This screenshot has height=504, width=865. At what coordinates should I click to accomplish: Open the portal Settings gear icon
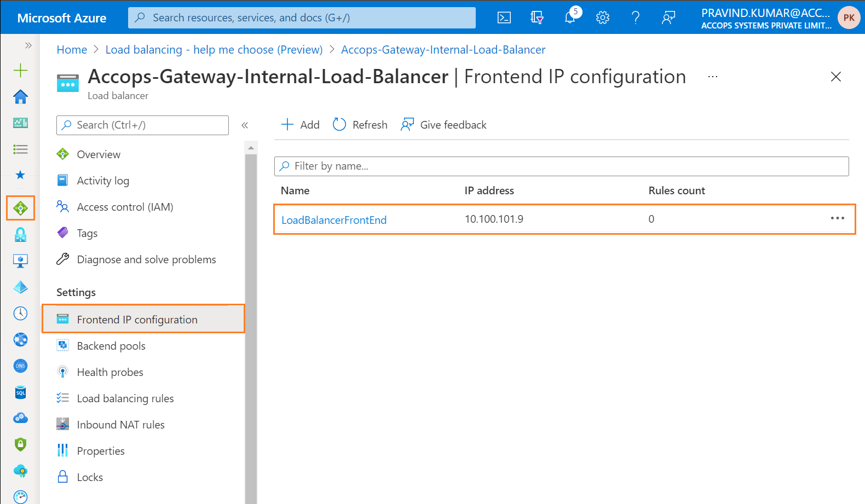603,18
